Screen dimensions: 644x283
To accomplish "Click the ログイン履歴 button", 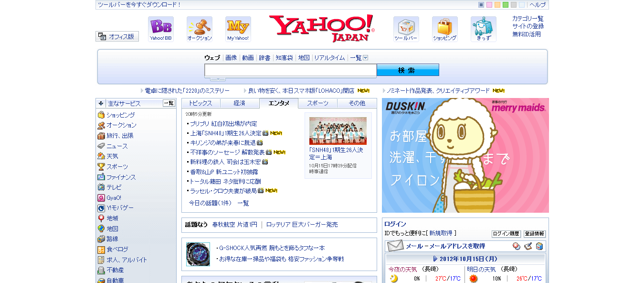I will pyautogui.click(x=506, y=234).
